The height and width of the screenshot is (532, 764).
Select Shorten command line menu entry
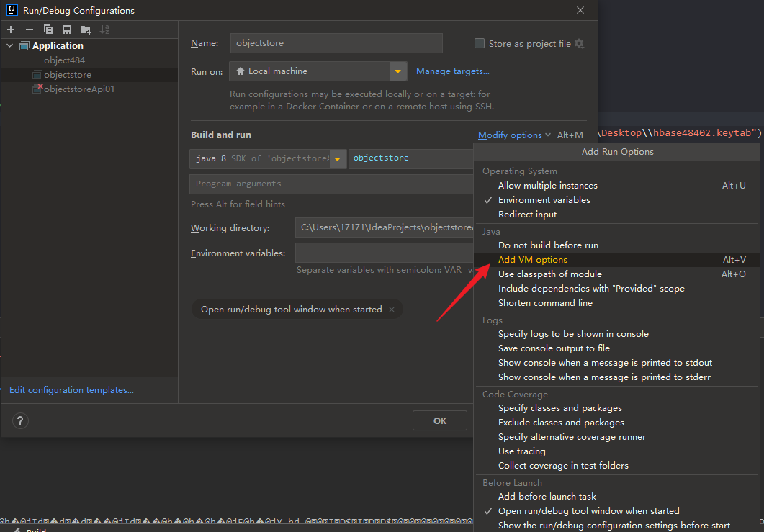click(x=545, y=303)
